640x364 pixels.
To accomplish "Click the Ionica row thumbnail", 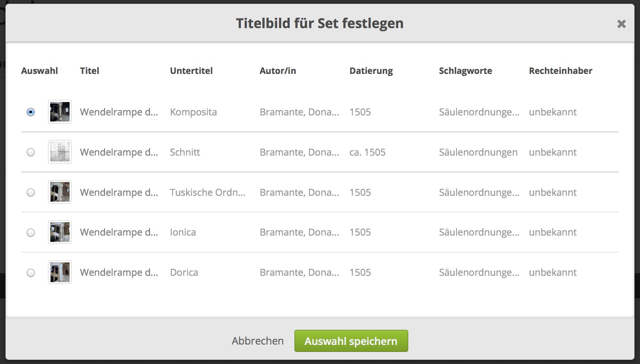I will pyautogui.click(x=60, y=233).
